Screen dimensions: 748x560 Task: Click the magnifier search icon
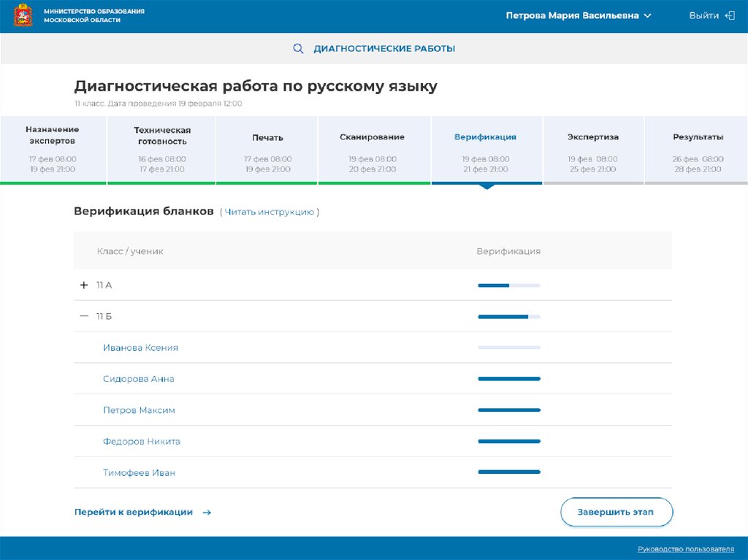coord(298,49)
